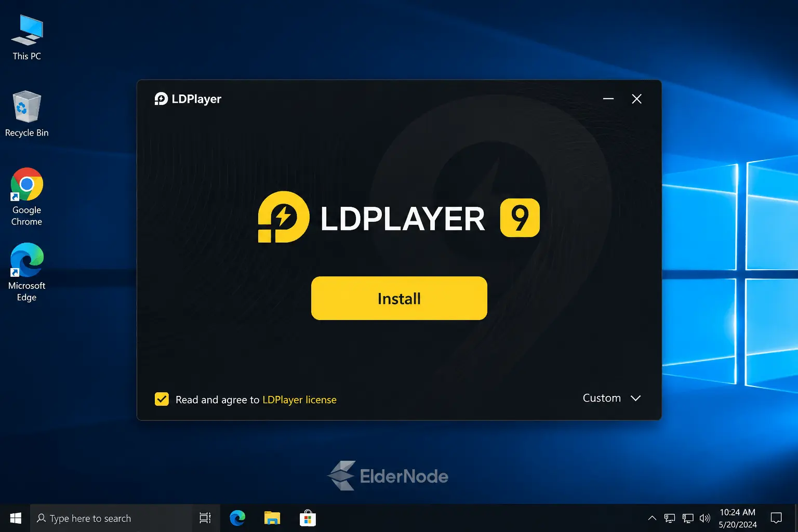Screen dimensions: 798x532
Task: Show hidden system tray icons
Action: (652, 518)
